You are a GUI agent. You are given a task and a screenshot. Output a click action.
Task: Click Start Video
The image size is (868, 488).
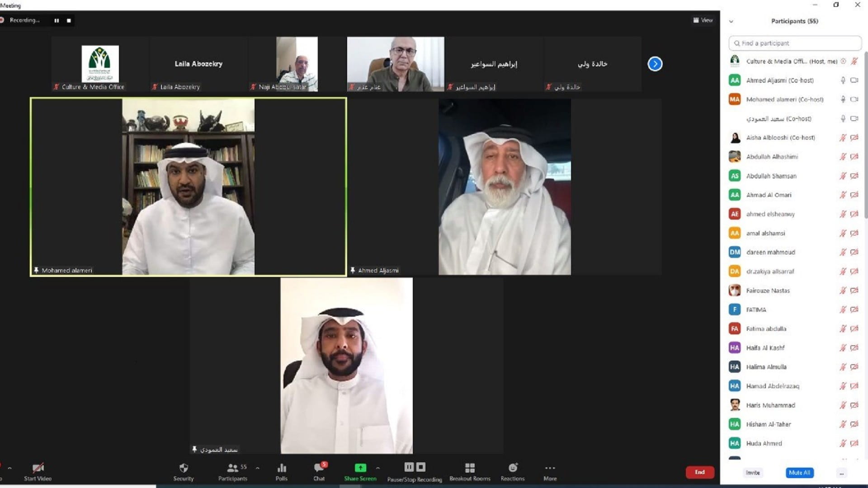38,471
